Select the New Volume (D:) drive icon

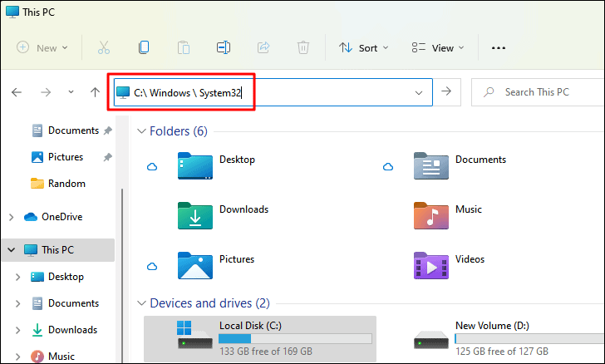click(431, 340)
